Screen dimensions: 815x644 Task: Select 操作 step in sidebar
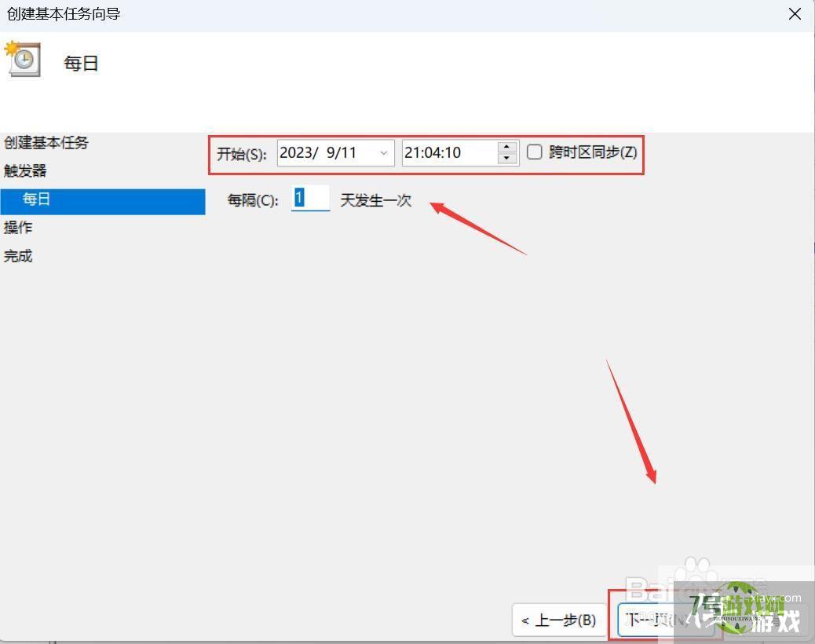point(18,227)
